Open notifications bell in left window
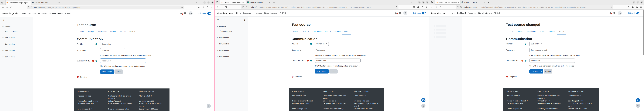The width and height of the screenshot is (644, 111). point(182,13)
